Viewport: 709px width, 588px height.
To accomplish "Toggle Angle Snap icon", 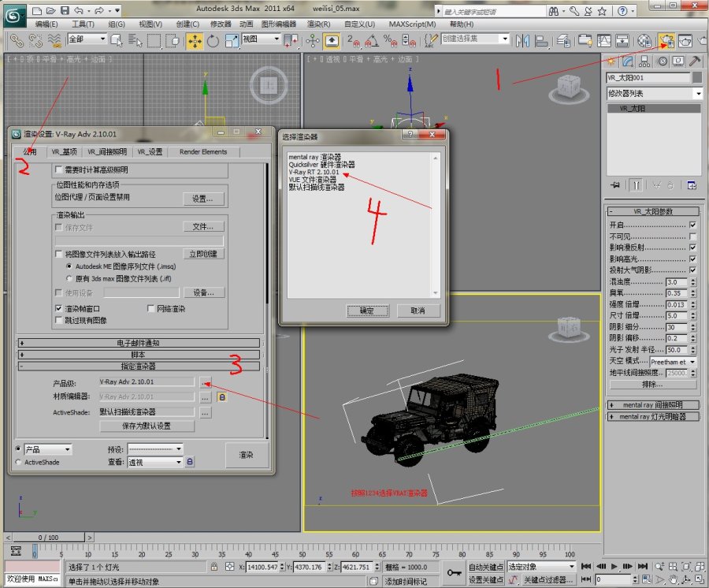I will (x=372, y=41).
